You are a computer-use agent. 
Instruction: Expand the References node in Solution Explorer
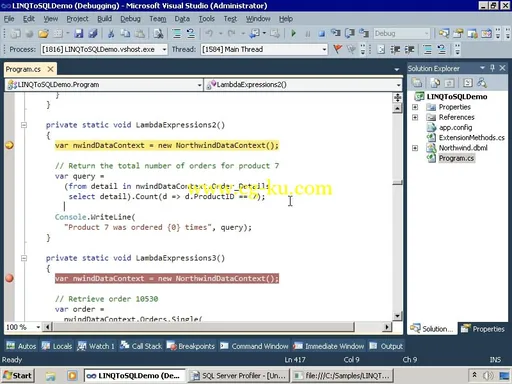coord(415,117)
